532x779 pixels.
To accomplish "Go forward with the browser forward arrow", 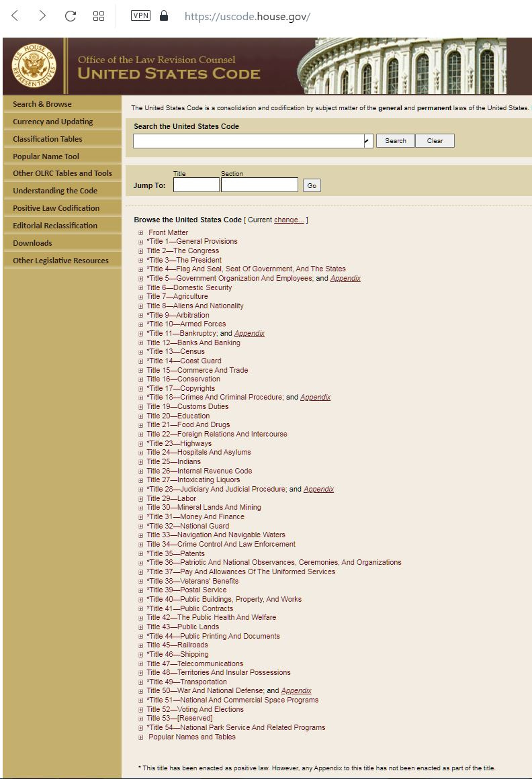I will point(42,16).
